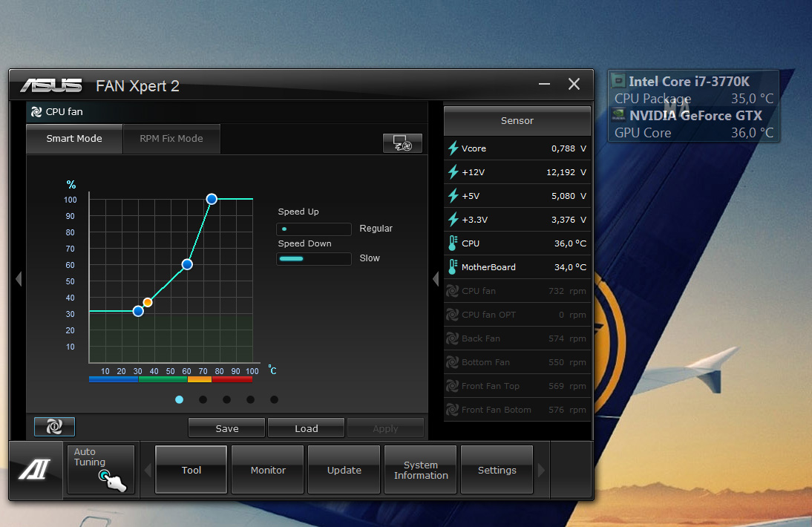This screenshot has height=527, width=812.
Task: Switch to RPM Fix Mode tab
Action: pos(171,139)
